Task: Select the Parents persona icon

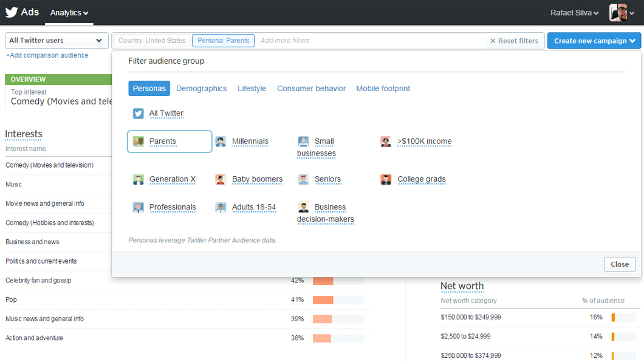Action: click(x=137, y=141)
